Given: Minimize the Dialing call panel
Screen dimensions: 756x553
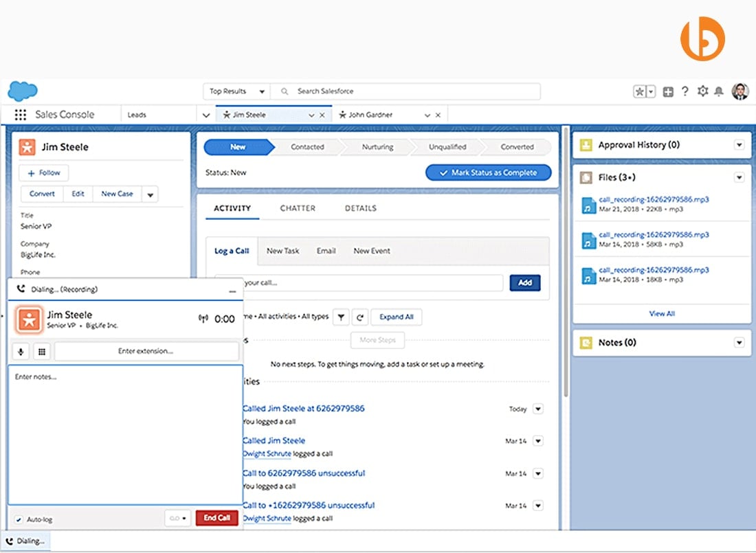Looking at the screenshot, I should [x=232, y=291].
